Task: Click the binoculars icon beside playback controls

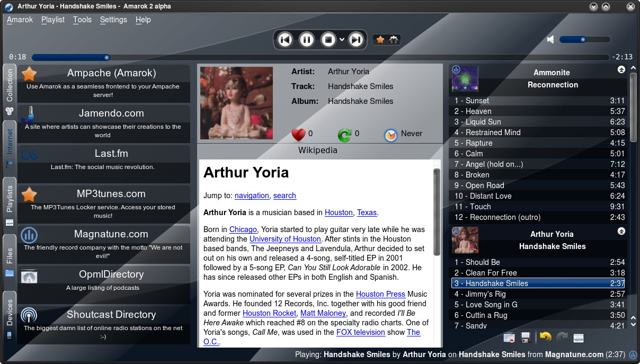Action: [x=394, y=40]
